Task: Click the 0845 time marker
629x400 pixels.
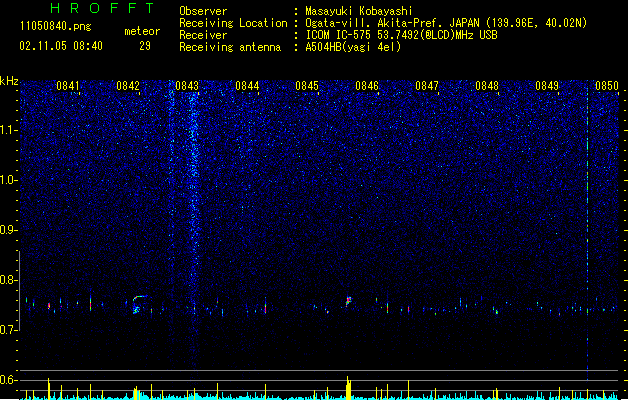Action: pos(307,86)
